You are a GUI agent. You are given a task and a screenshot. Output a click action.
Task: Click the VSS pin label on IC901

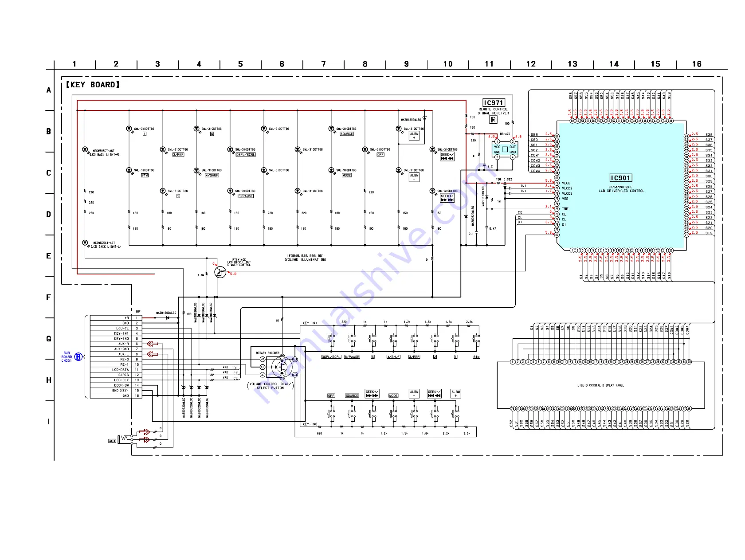[x=565, y=199]
